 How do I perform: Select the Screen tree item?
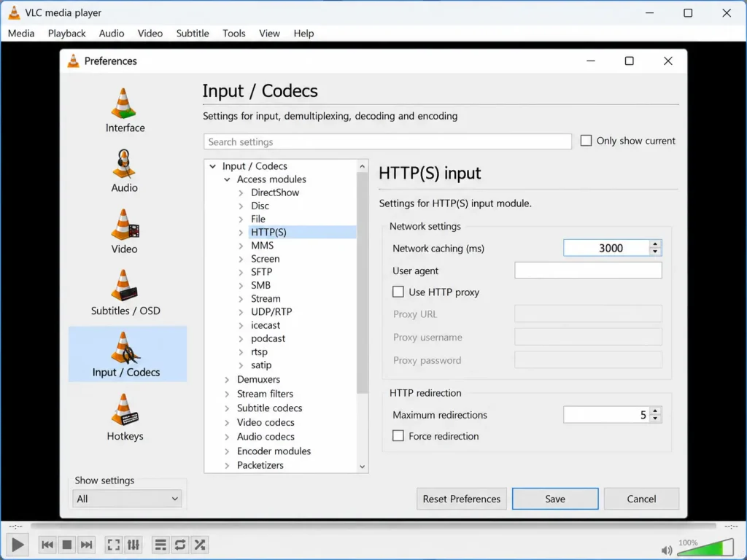(x=266, y=259)
